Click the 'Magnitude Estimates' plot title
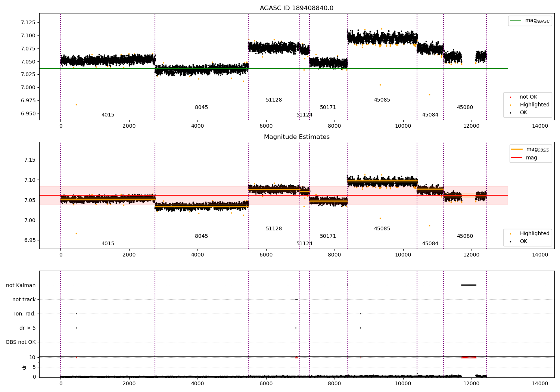Viewport: 560px width, 392px height. pos(296,137)
